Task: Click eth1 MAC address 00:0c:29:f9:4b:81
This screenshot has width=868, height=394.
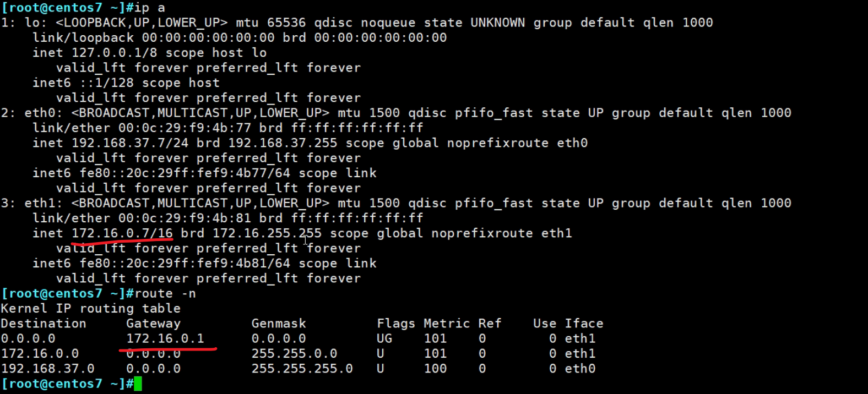Action: coord(185,218)
